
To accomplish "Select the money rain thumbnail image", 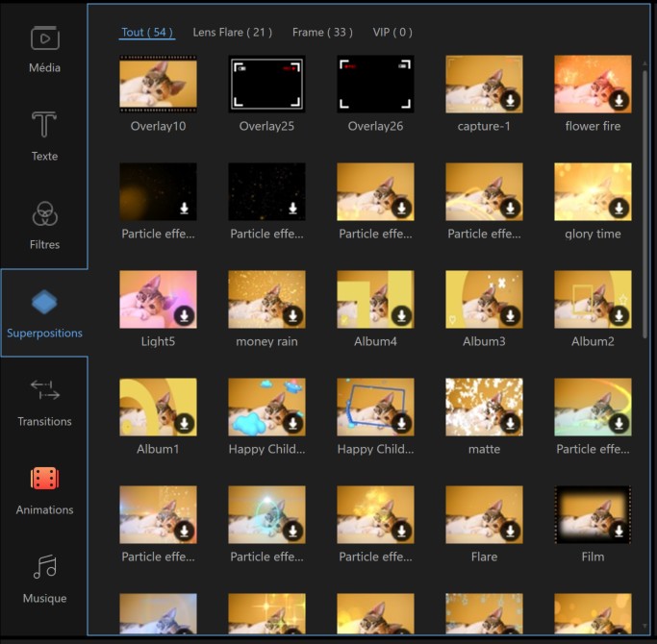I will 266,299.
